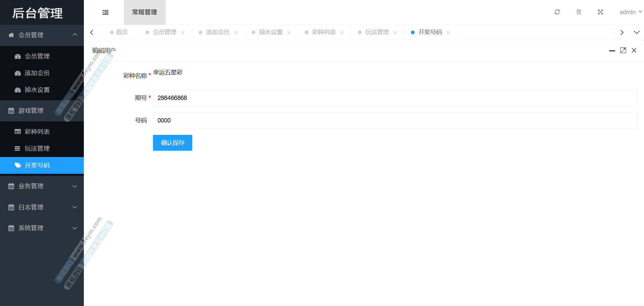
Task: Open 添加会员 in the sidebar
Action: click(x=37, y=73)
